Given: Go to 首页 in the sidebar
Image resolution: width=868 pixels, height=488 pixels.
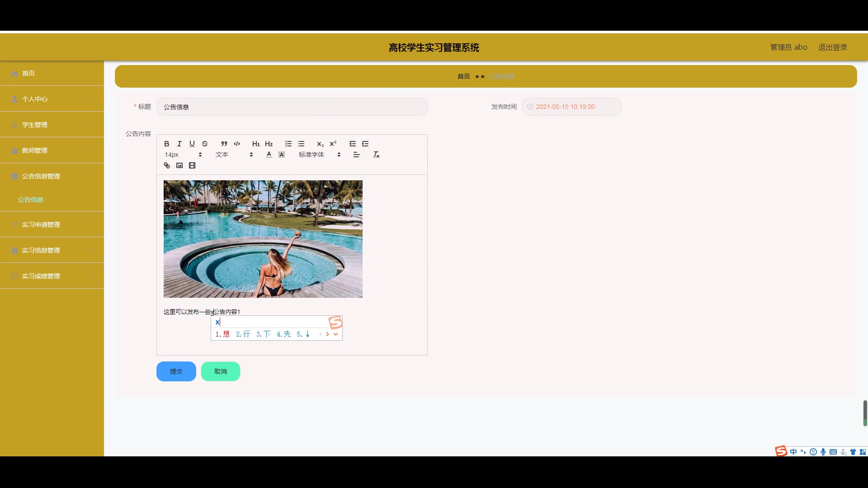Looking at the screenshot, I should click(x=52, y=73).
